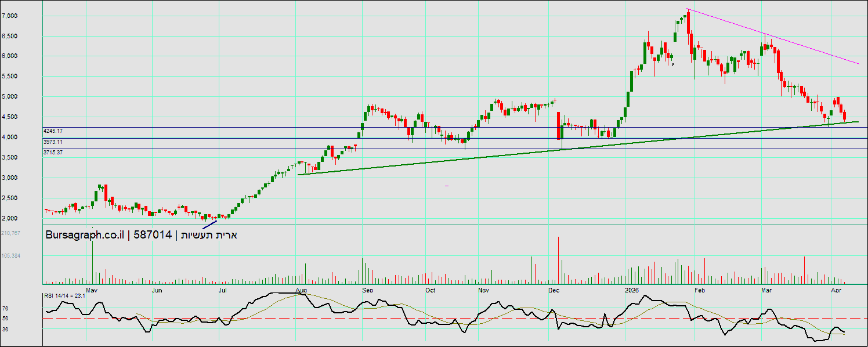This screenshot has height=347, width=868.
Task: Click the Dec month label on time axis
Action: tap(554, 289)
